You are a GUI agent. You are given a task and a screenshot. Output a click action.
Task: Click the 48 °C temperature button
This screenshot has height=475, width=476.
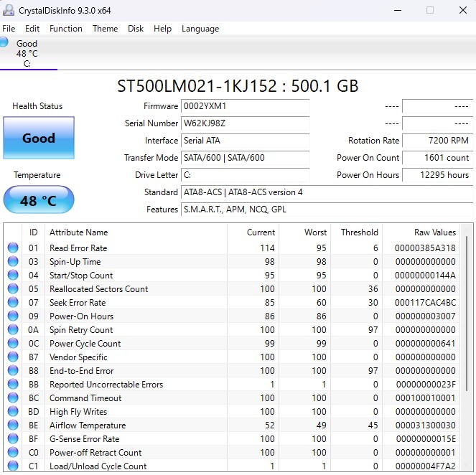(x=39, y=200)
